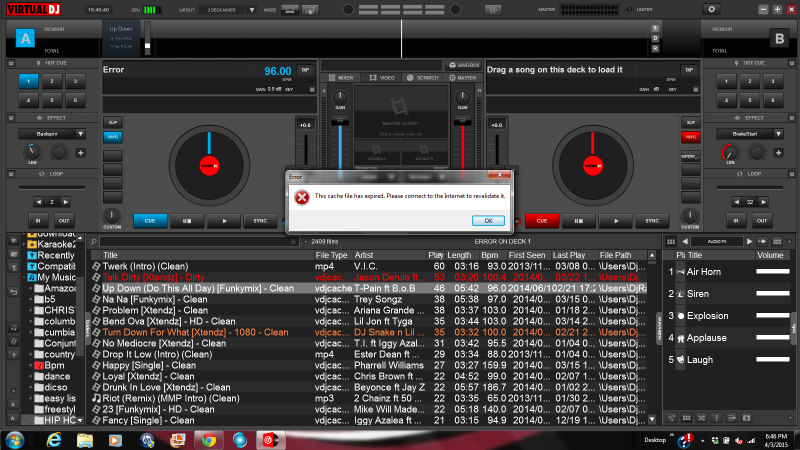Switch to MASTER tab

[x=463, y=78]
